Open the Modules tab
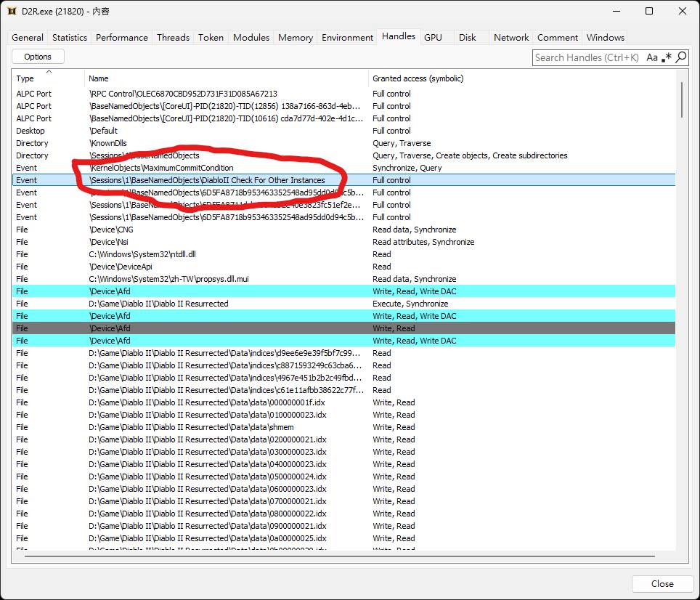 pos(251,38)
